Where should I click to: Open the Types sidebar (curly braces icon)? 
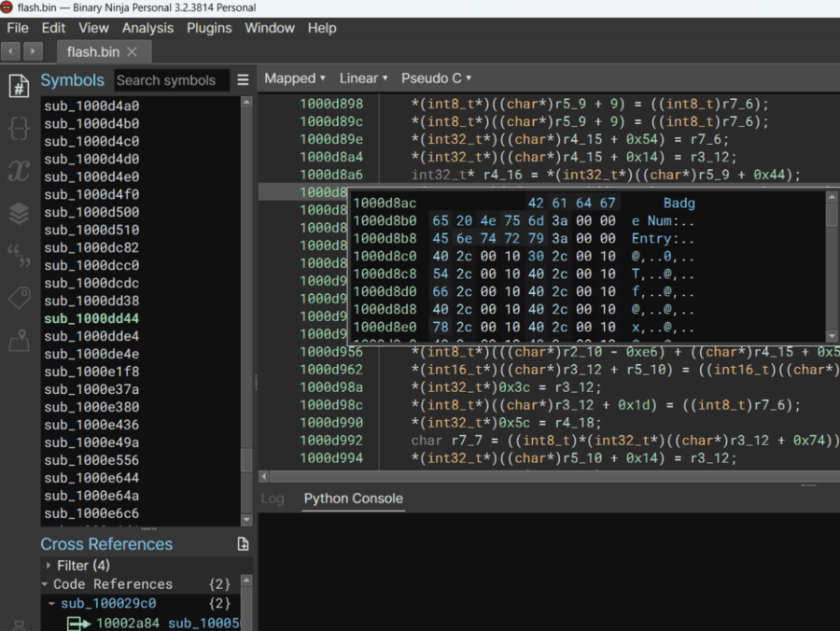pyautogui.click(x=19, y=128)
